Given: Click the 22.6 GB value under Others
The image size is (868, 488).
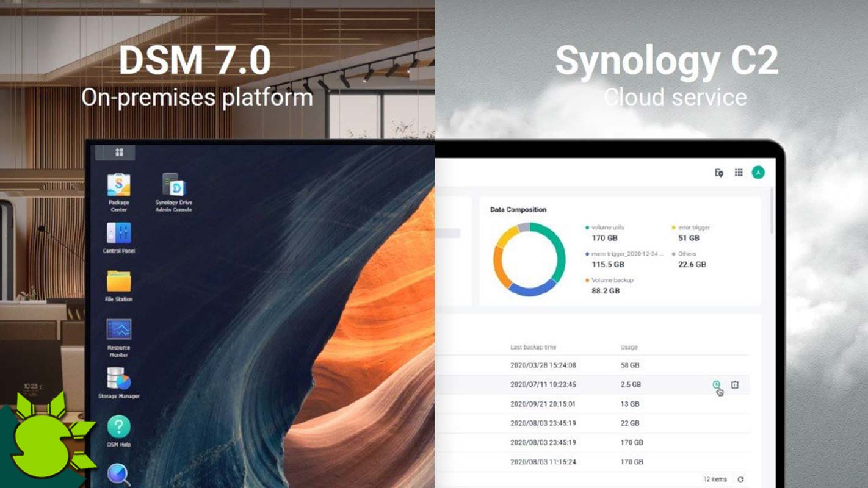Looking at the screenshot, I should [692, 265].
